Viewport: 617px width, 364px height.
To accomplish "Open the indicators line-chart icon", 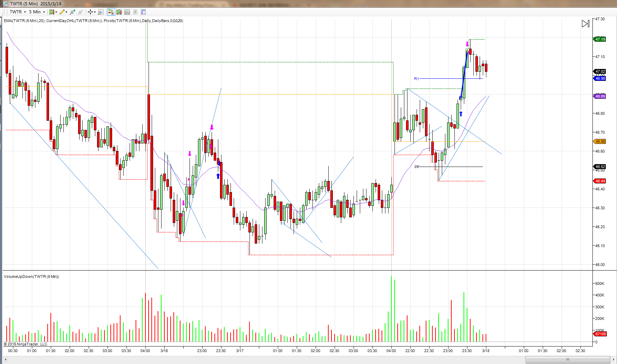I will click(127, 12).
